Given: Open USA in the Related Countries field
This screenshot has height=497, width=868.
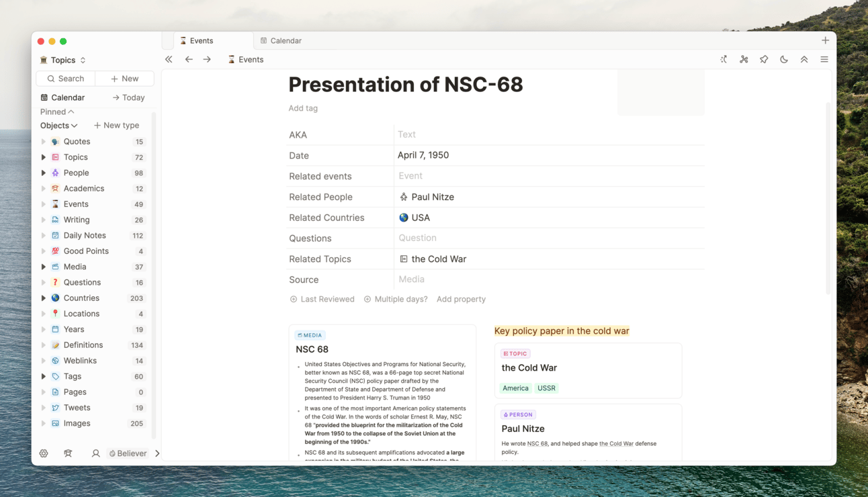Looking at the screenshot, I should [x=415, y=218].
